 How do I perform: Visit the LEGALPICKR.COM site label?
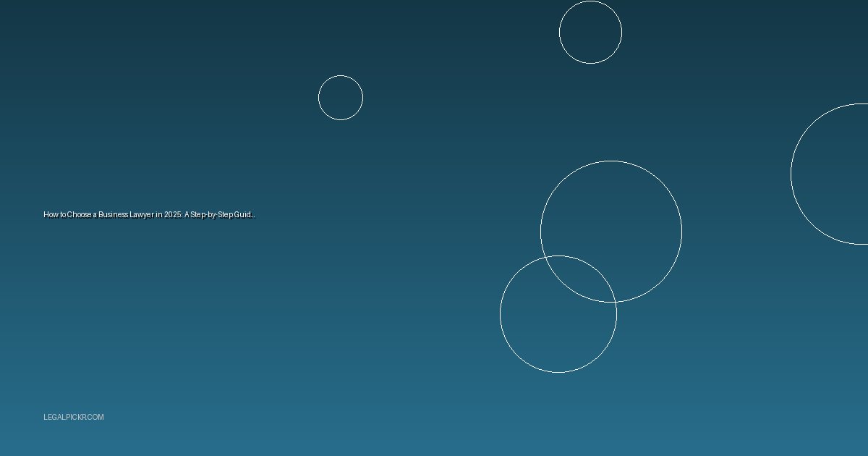[73, 418]
